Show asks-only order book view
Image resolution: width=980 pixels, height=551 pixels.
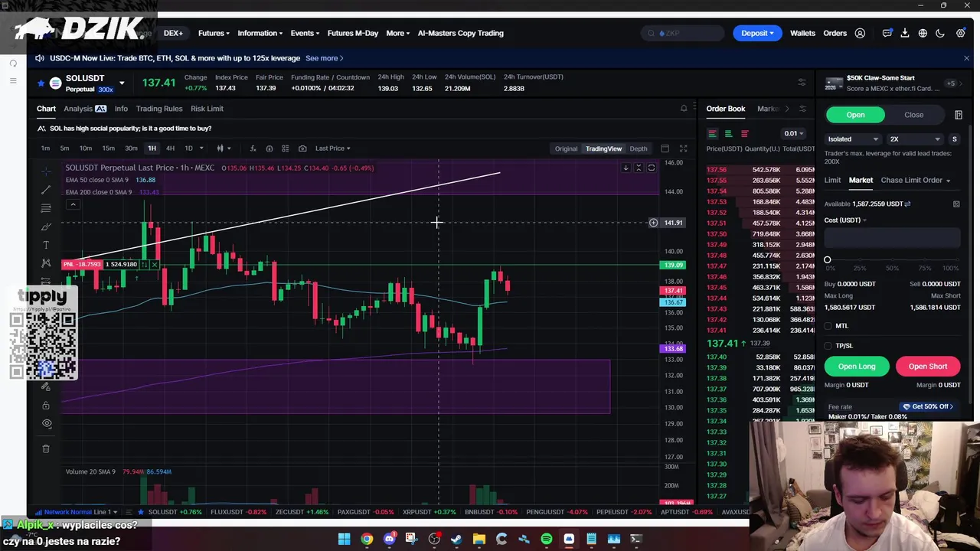(x=744, y=134)
